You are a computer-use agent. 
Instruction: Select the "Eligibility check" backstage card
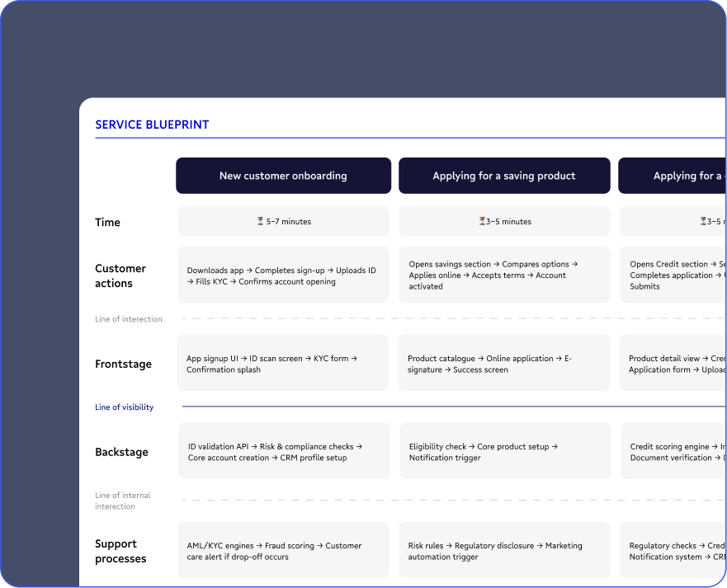(504, 451)
